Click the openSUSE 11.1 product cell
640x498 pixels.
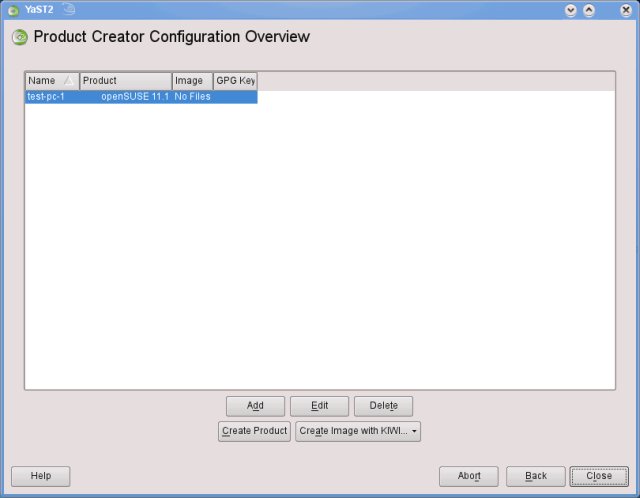pyautogui.click(x=135, y=97)
